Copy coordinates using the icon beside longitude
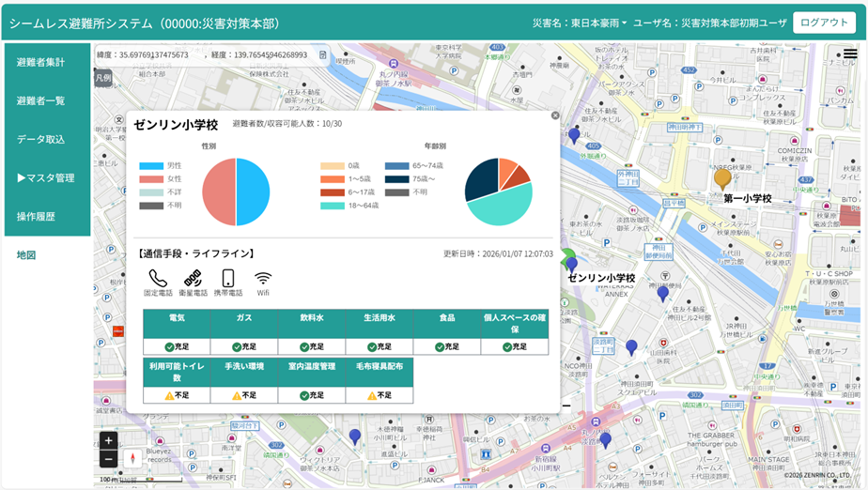Screen dimensions: 868x490 pyautogui.click(x=323, y=55)
